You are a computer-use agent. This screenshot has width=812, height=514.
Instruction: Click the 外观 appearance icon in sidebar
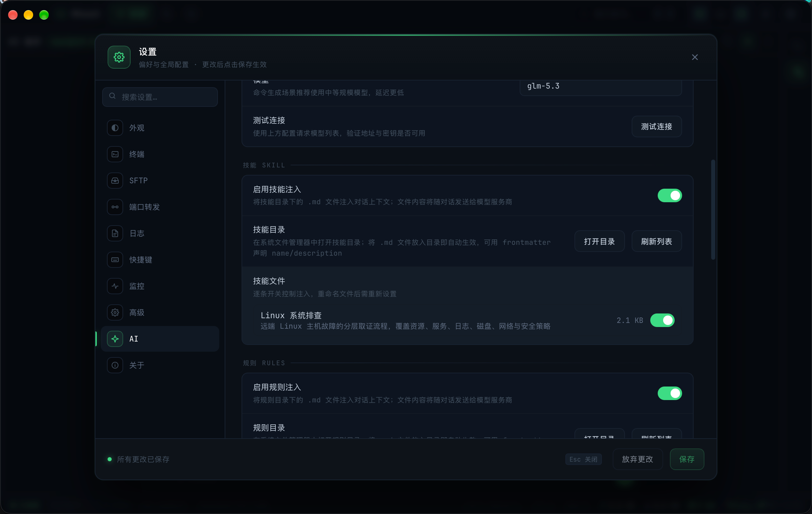coord(115,128)
